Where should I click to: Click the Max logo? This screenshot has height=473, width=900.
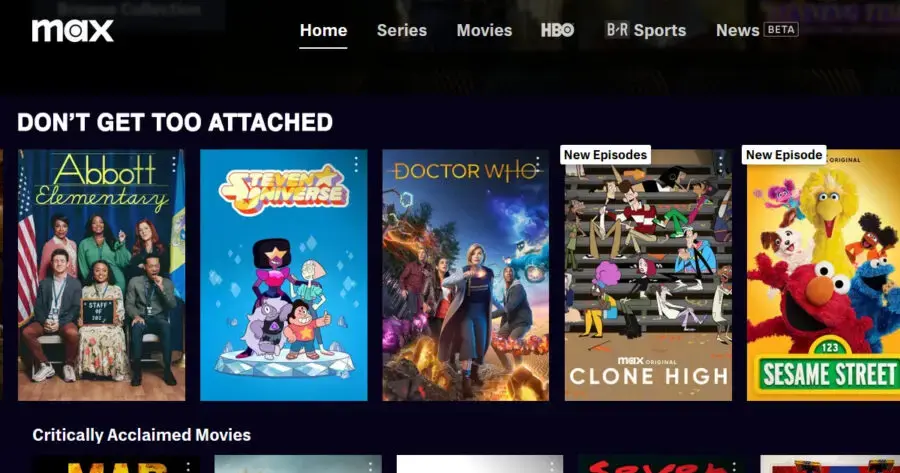point(72,30)
